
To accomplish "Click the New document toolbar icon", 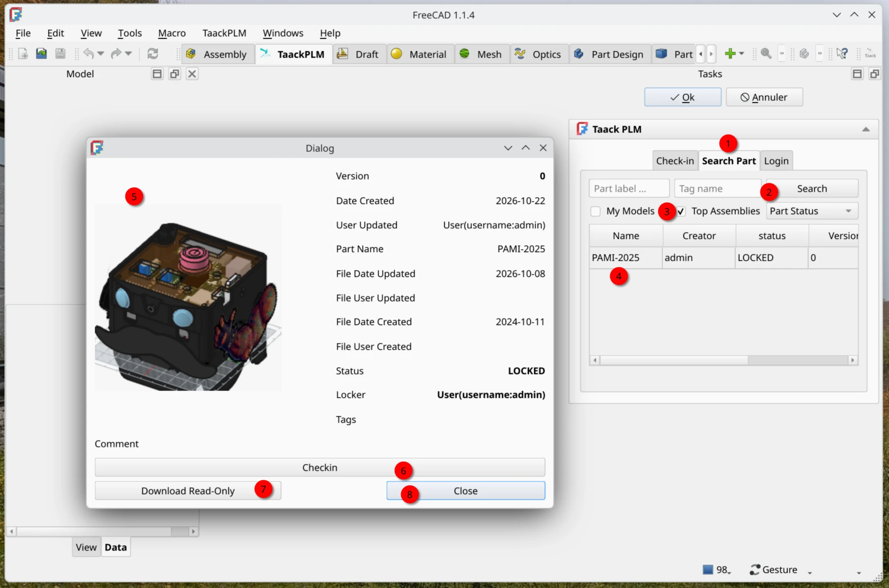I will [x=22, y=54].
